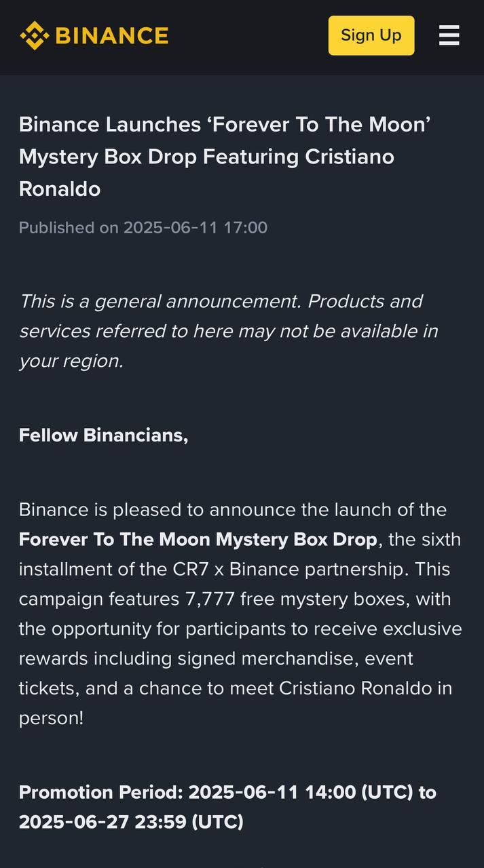Click the Binance diamond logo icon

33,35
